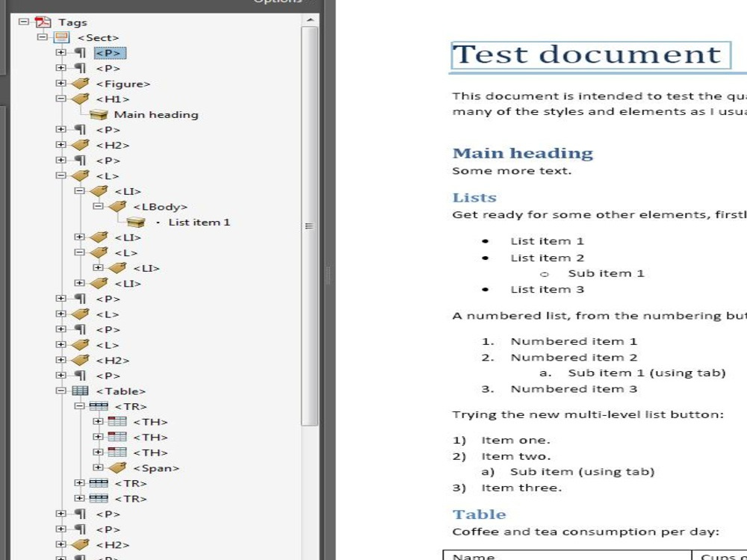
Task: Click the Test document title in the page
Action: tap(587, 55)
